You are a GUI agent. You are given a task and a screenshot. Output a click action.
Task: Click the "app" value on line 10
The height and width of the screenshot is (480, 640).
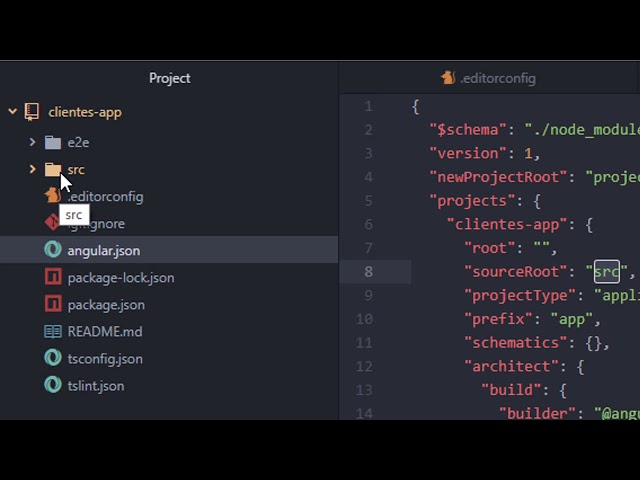point(571,319)
